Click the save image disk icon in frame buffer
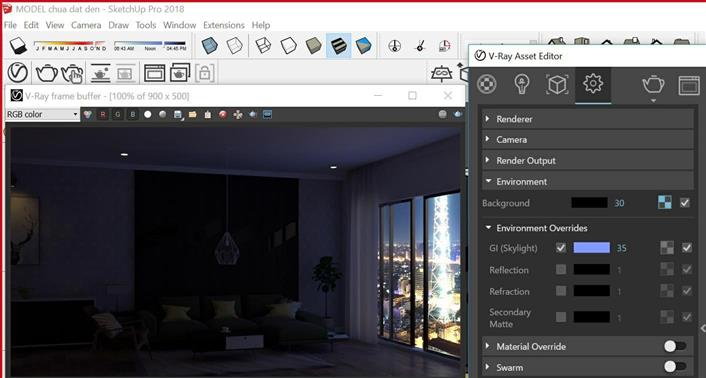Viewport: 706px width, 378px height. 178,115
